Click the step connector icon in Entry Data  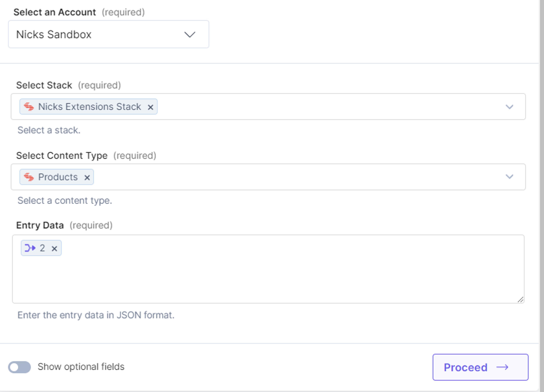coord(30,248)
